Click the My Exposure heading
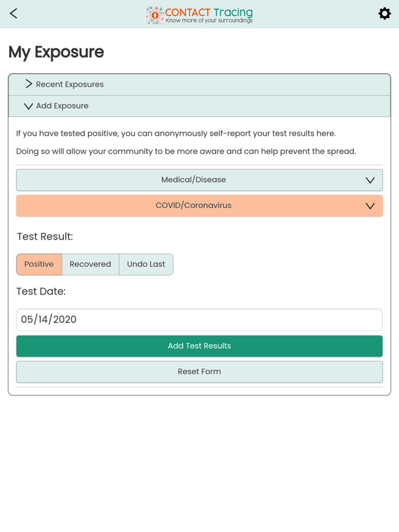 click(x=56, y=52)
